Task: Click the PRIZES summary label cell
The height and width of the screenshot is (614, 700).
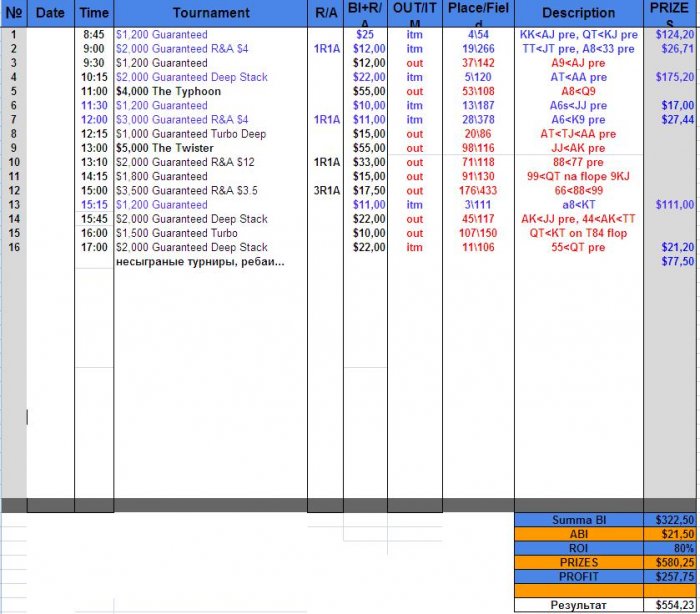Action: (579, 562)
